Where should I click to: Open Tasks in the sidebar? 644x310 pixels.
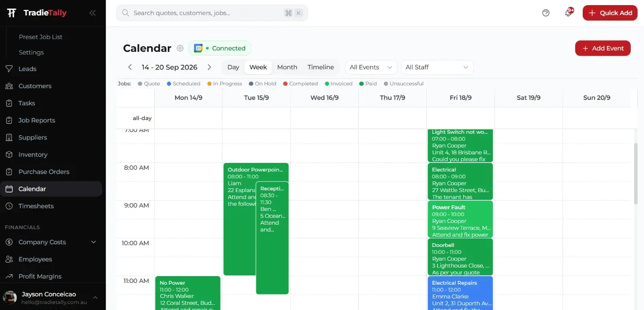(51, 103)
